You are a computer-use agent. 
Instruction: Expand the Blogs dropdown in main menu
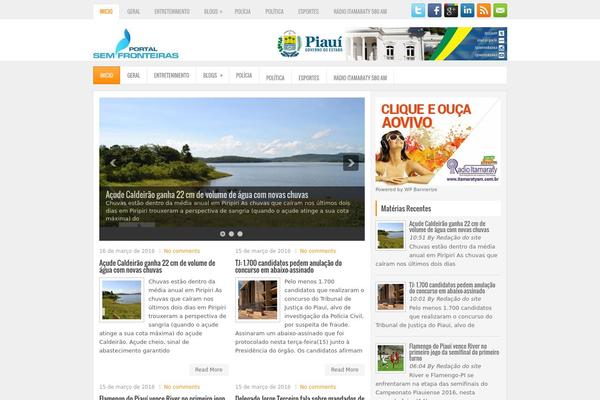213,75
